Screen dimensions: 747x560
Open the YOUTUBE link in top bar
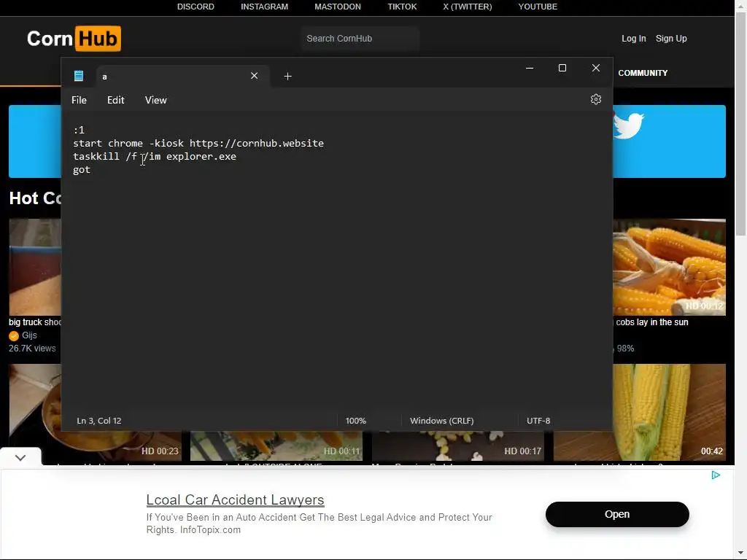(538, 7)
